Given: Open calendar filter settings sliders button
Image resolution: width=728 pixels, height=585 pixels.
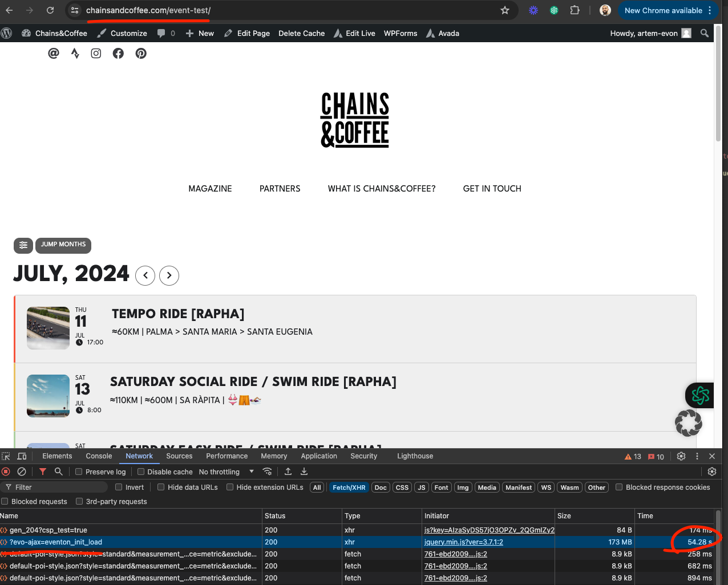Looking at the screenshot, I should click(23, 245).
